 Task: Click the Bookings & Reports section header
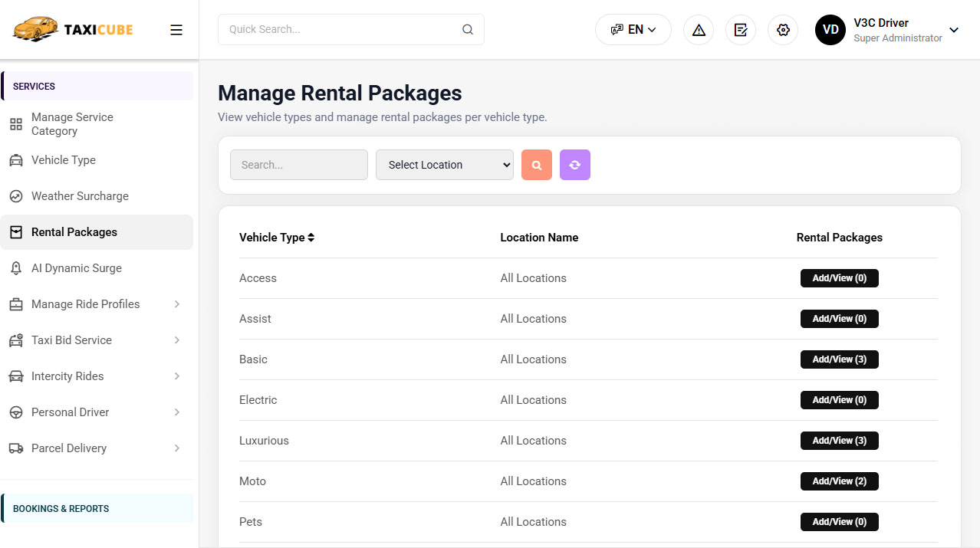97,508
